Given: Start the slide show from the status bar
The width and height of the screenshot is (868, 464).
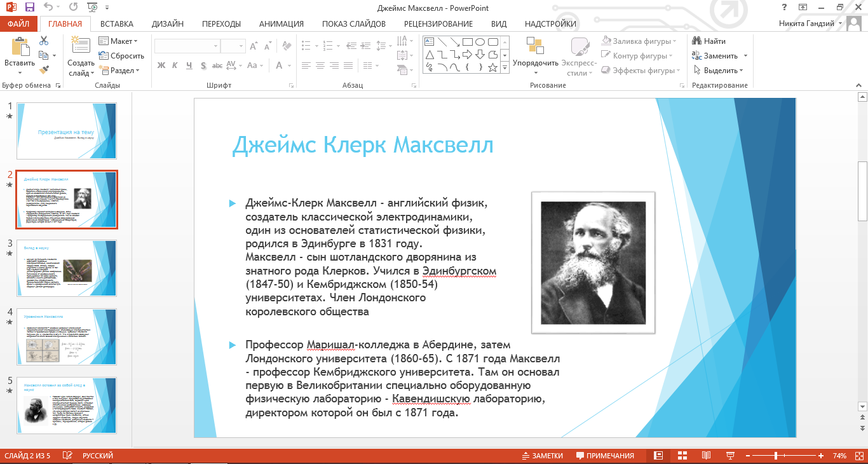Looking at the screenshot, I should [730, 456].
